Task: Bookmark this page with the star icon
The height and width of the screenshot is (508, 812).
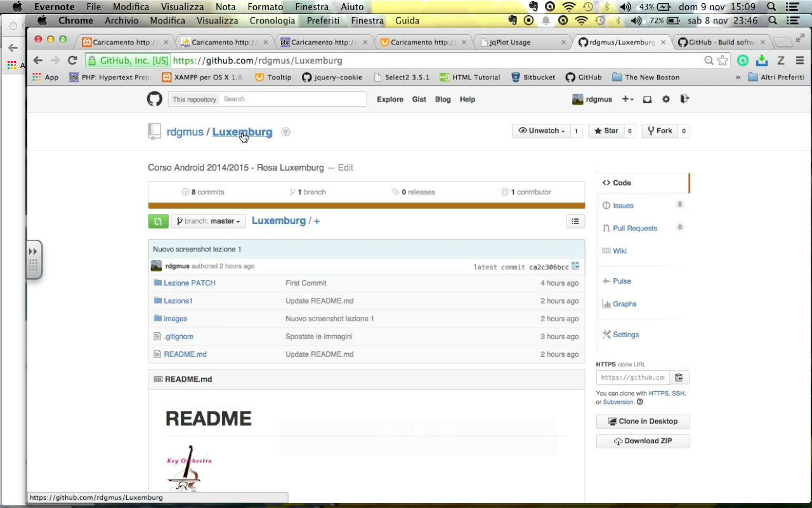Action: (723, 61)
